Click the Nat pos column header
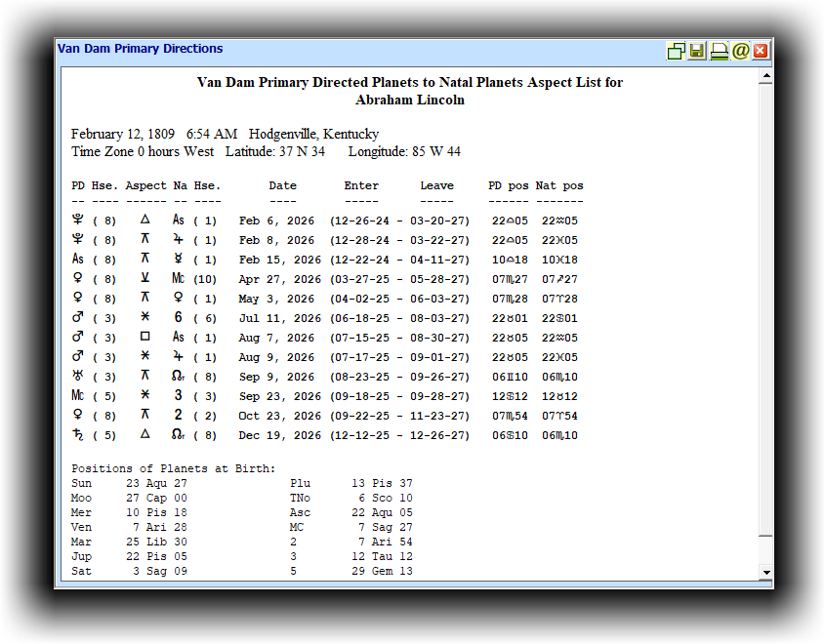824x644 pixels. pyautogui.click(x=558, y=185)
